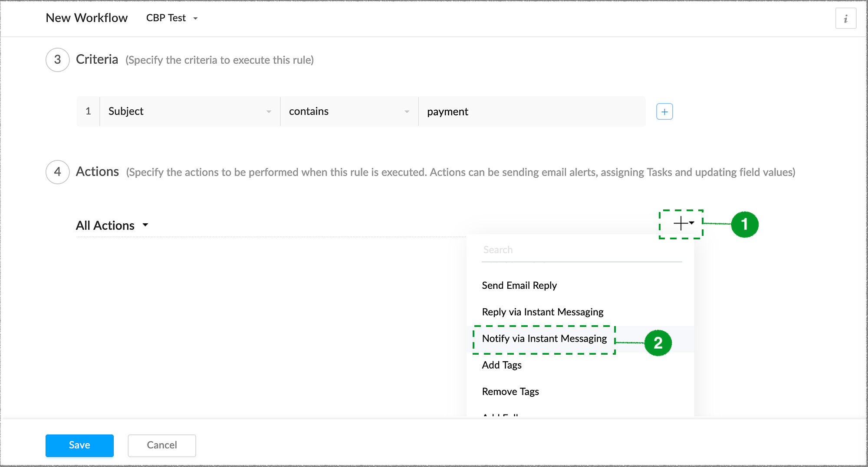Save the new workflow
This screenshot has height=467, width=868.
tap(79, 445)
